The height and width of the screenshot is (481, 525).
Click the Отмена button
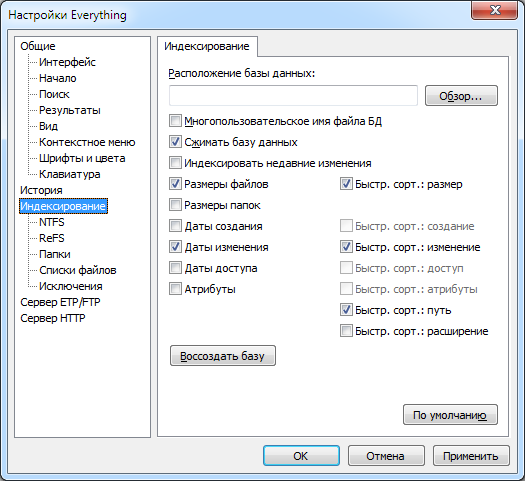[386, 456]
